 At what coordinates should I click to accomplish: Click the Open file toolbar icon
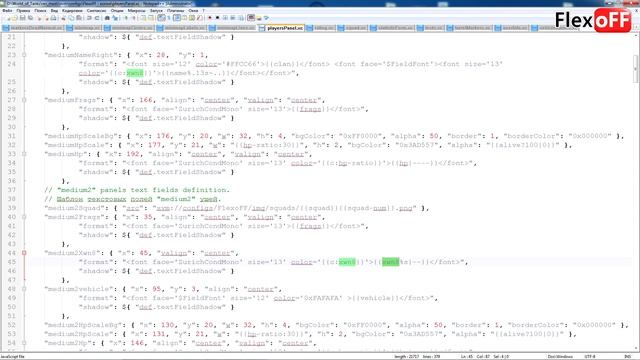(x=15, y=18)
